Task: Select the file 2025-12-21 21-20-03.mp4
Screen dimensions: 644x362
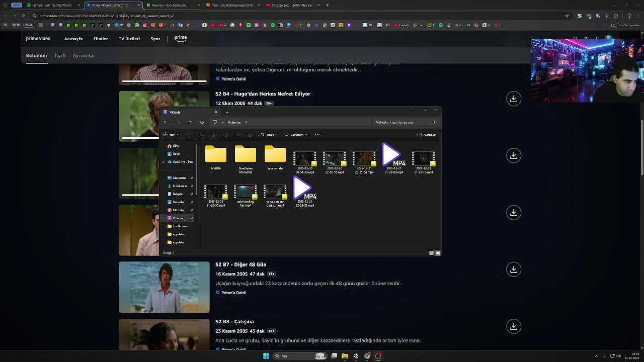Action: click(394, 159)
